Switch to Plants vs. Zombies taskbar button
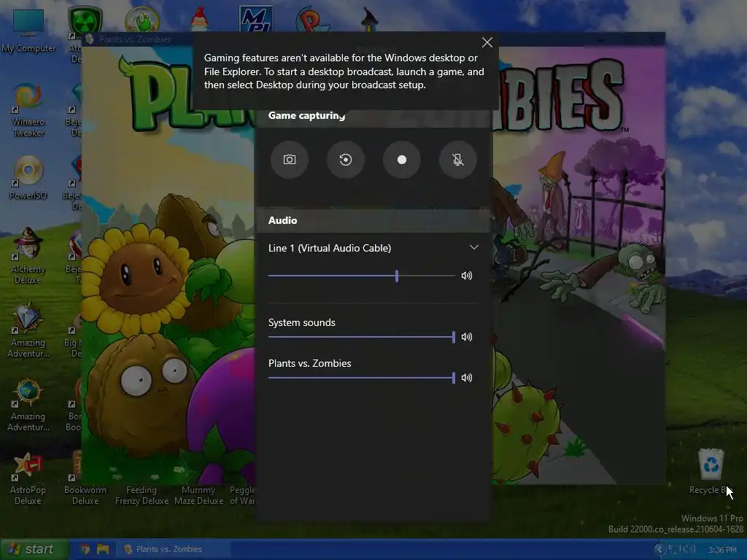The height and width of the screenshot is (560, 747). [173, 550]
